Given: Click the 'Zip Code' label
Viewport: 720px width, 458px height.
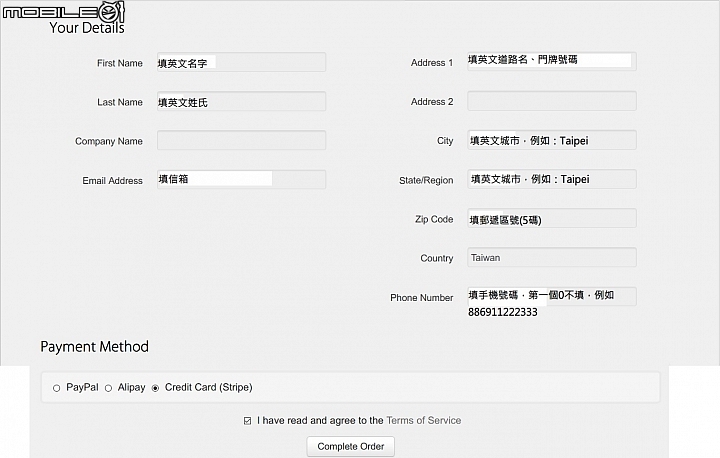Looking at the screenshot, I should coord(434,220).
